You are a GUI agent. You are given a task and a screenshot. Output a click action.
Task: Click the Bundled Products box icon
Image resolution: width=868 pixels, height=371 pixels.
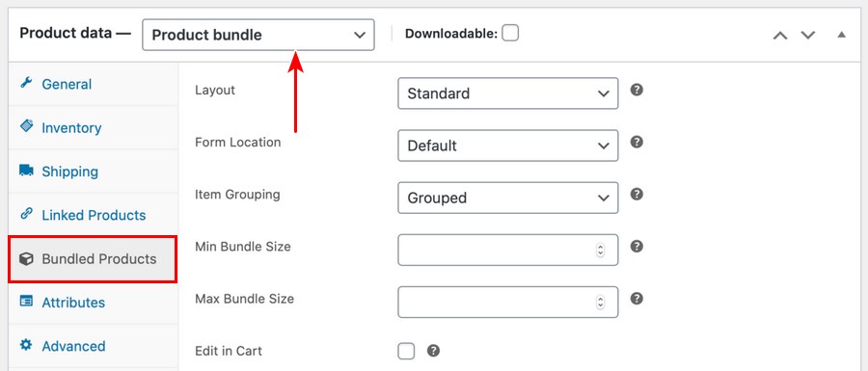coord(26,258)
